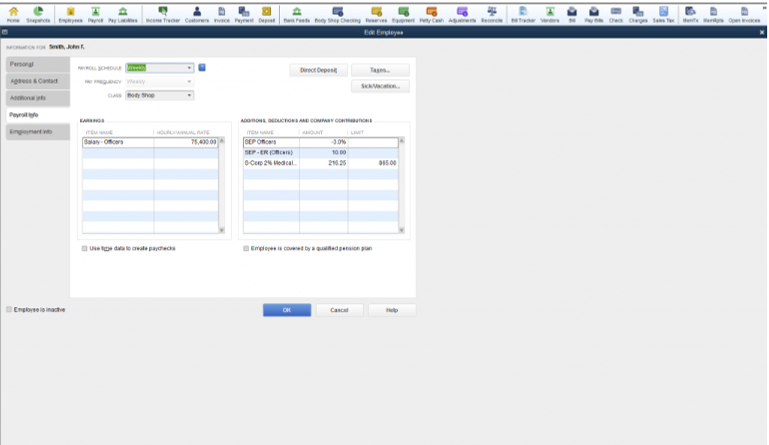
Task: Click the 865.00 limit cell
Action: [x=373, y=163]
